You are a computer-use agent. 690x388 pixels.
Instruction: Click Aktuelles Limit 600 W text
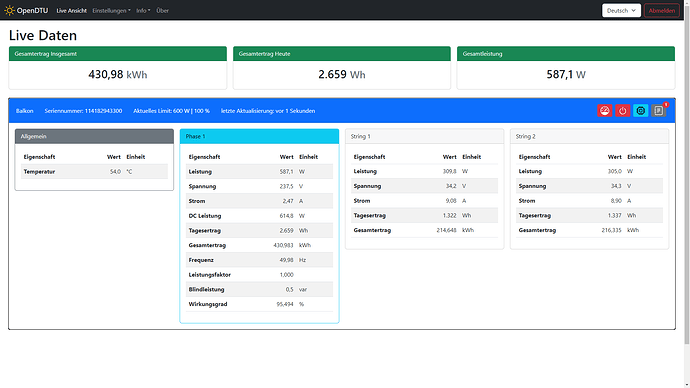pyautogui.click(x=171, y=111)
